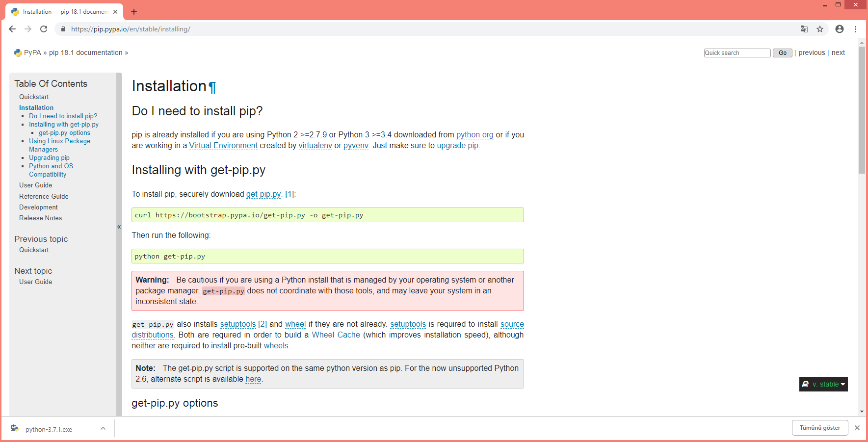The width and height of the screenshot is (868, 442).
Task: Click the permalink pilcrow next to Installation
Action: tap(212, 87)
